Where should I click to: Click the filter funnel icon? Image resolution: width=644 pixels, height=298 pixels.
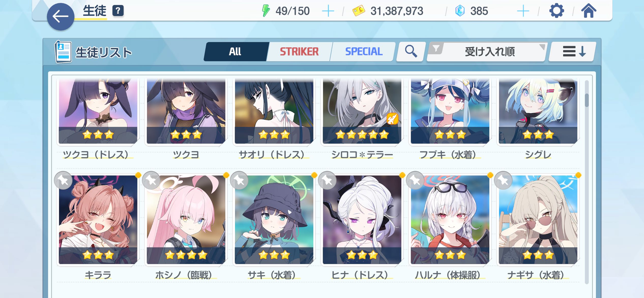(436, 48)
